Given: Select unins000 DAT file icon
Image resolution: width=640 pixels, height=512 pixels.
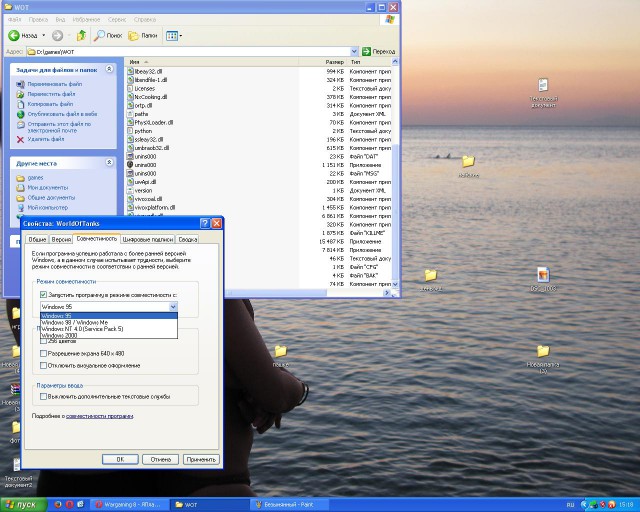Looking at the screenshot, I should [x=130, y=156].
